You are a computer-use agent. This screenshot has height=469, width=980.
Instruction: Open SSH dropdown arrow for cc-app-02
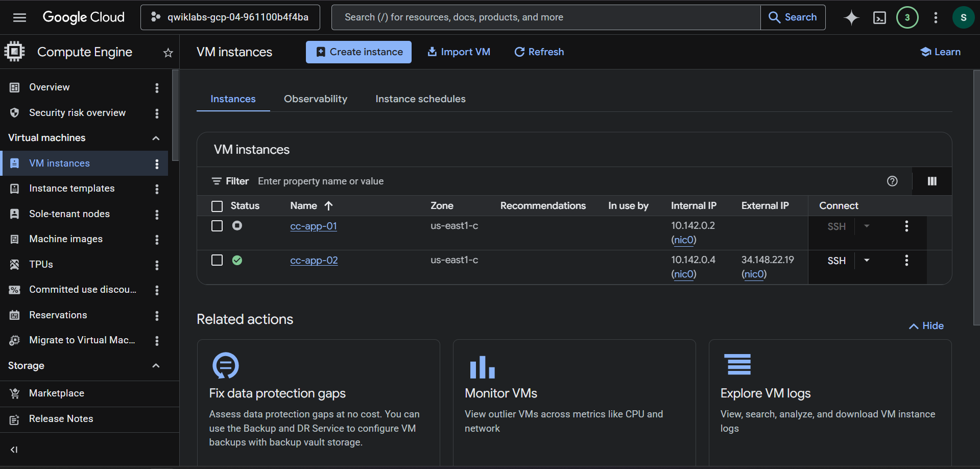(x=867, y=260)
